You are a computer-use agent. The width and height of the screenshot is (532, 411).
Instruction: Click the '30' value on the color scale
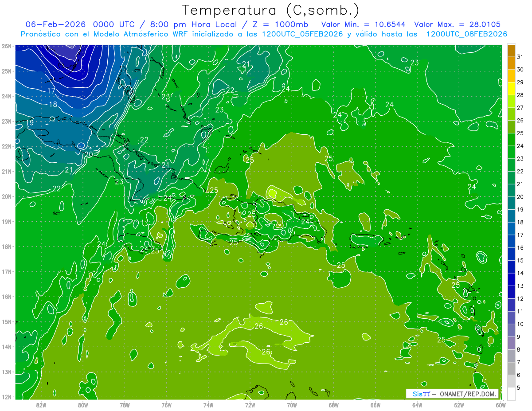pos(520,70)
